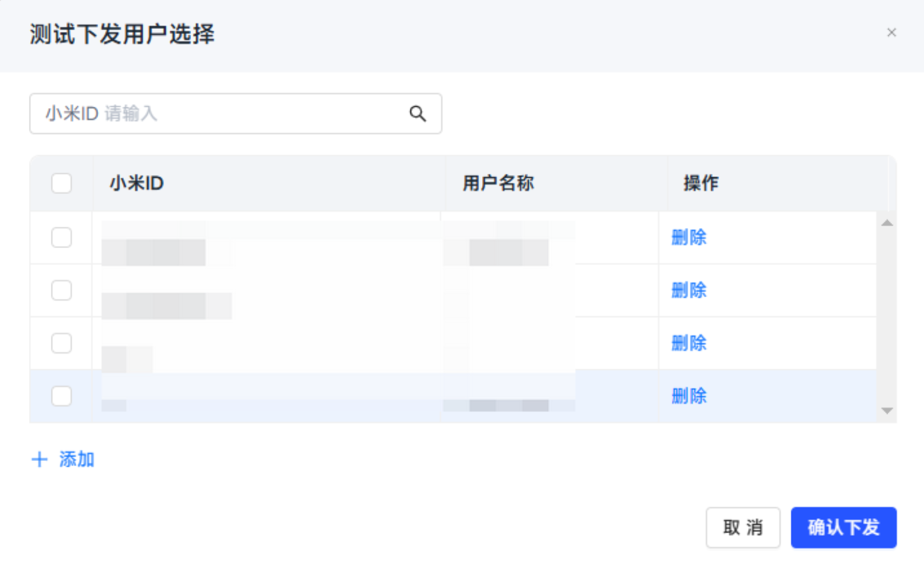
Task: Check the highlighted fourth row's checkbox
Action: (62, 396)
